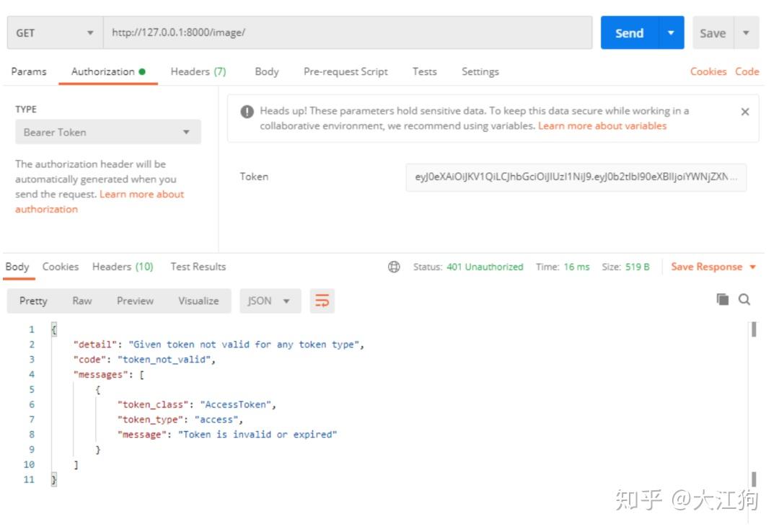Viewport: 779px width, 532px height.
Task: Expand the Send button split arrow
Action: (669, 32)
